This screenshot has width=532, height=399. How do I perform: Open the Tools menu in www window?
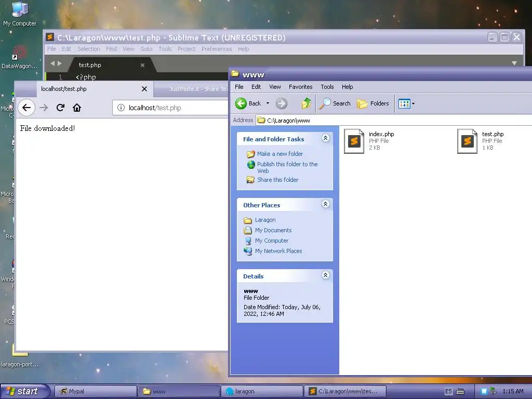(x=327, y=87)
